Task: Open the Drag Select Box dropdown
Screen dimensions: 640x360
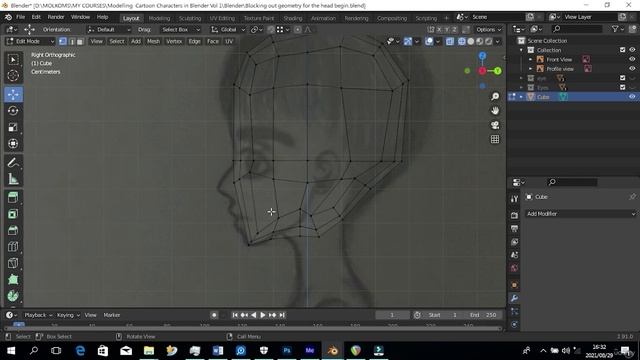Action: 180,29
